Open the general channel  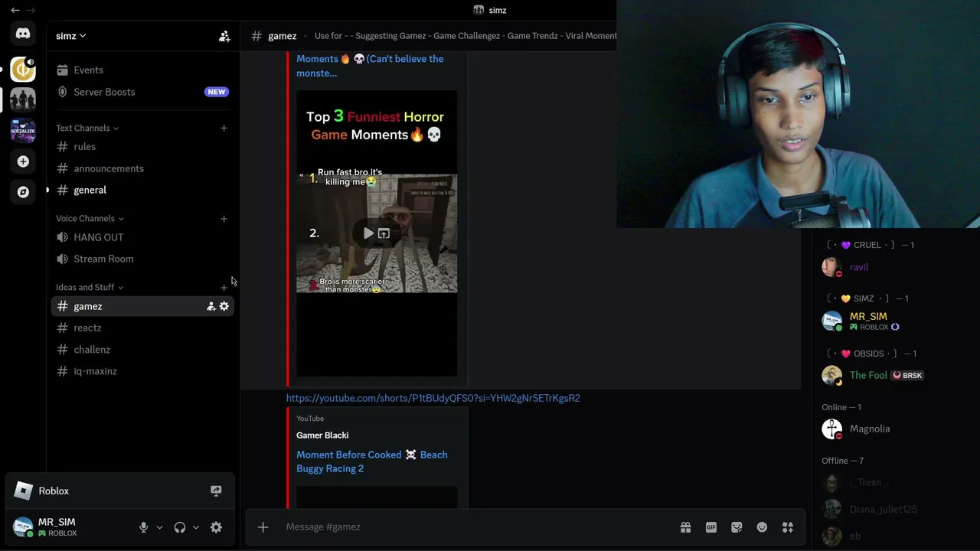[x=142, y=190]
